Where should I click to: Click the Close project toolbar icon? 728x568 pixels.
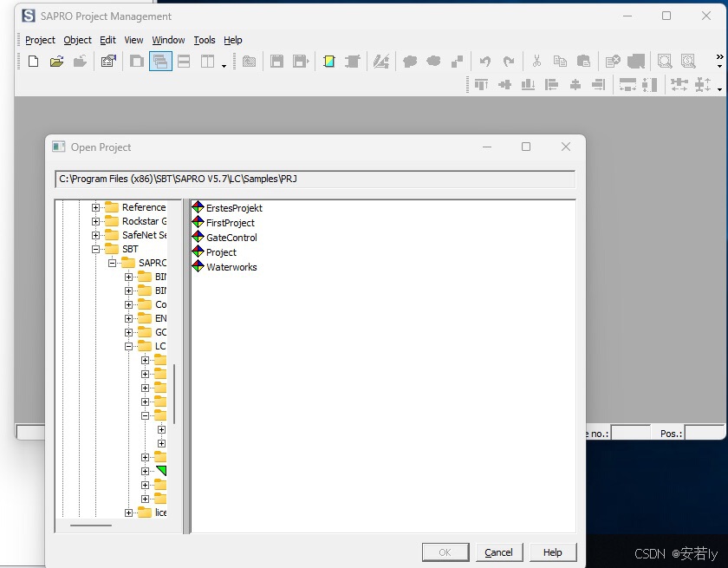click(80, 62)
